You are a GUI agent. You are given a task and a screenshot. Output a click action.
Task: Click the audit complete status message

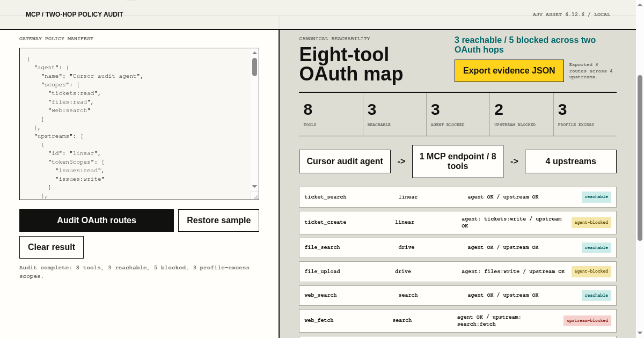134,272
